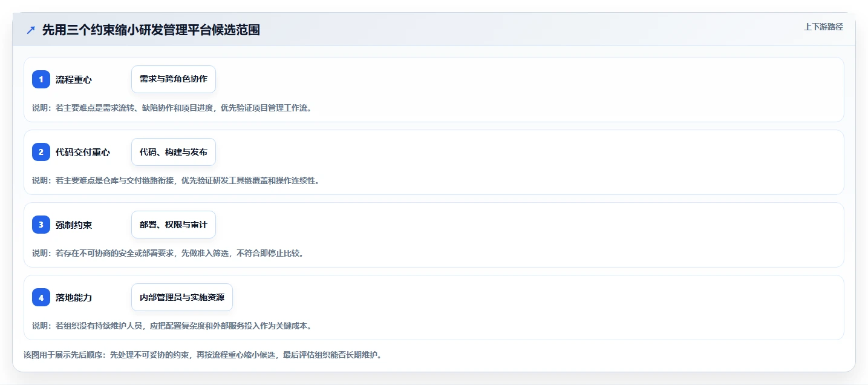The image size is (868, 385).
Task: Click the number 4 step badge
Action: coord(41,297)
